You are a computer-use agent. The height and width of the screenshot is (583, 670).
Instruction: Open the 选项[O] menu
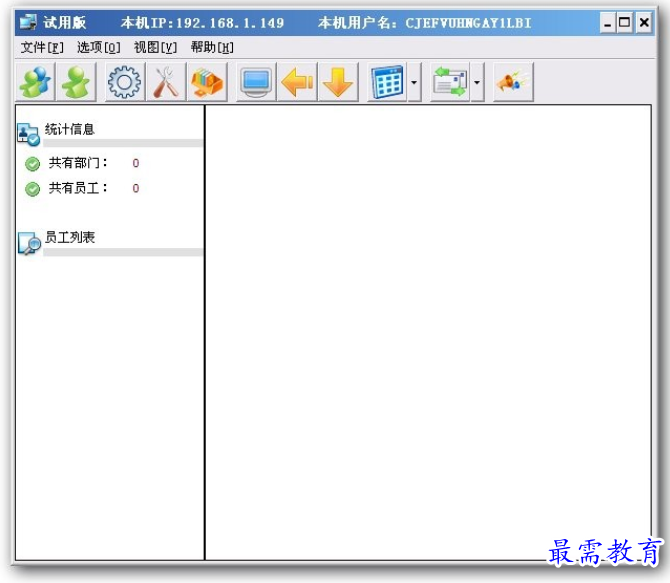[99, 47]
